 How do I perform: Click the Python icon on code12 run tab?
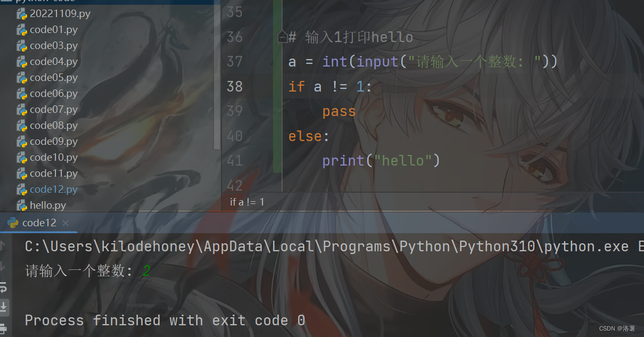[x=13, y=223]
